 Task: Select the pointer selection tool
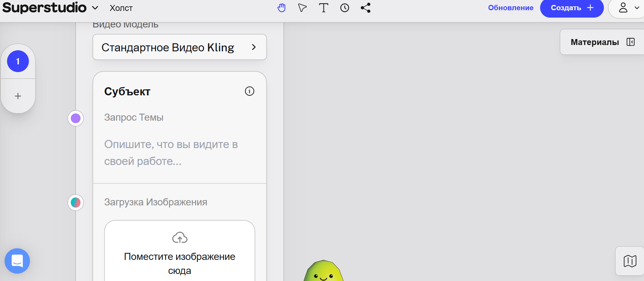302,8
